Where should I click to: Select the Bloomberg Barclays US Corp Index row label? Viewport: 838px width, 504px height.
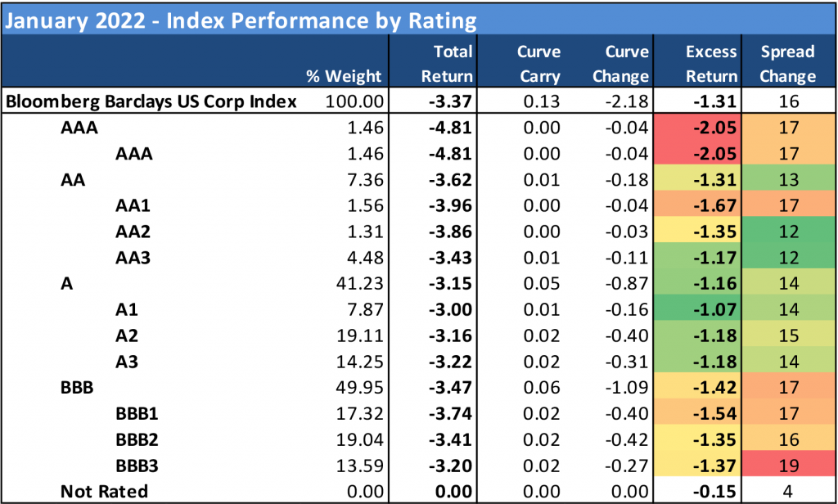151,102
